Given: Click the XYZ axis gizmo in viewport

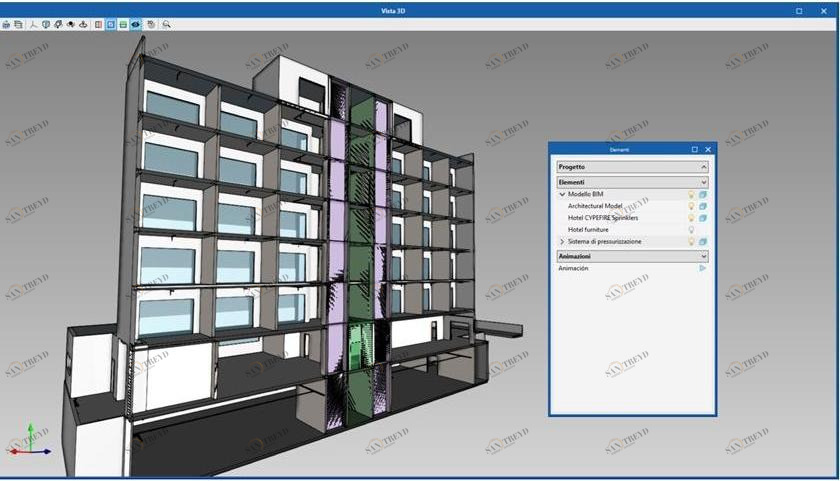Looking at the screenshot, I should [x=30, y=443].
